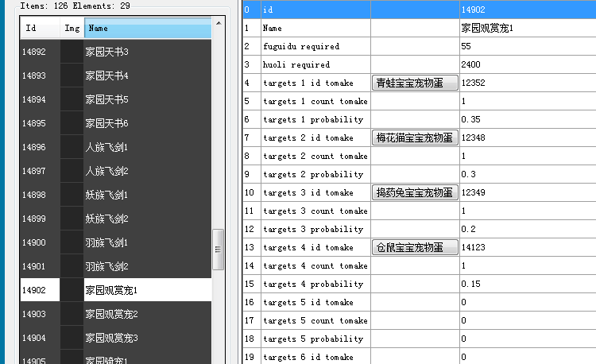The height and width of the screenshot is (364, 596).
Task: Click the 'targets 5 id tomake' label
Action: click(308, 303)
